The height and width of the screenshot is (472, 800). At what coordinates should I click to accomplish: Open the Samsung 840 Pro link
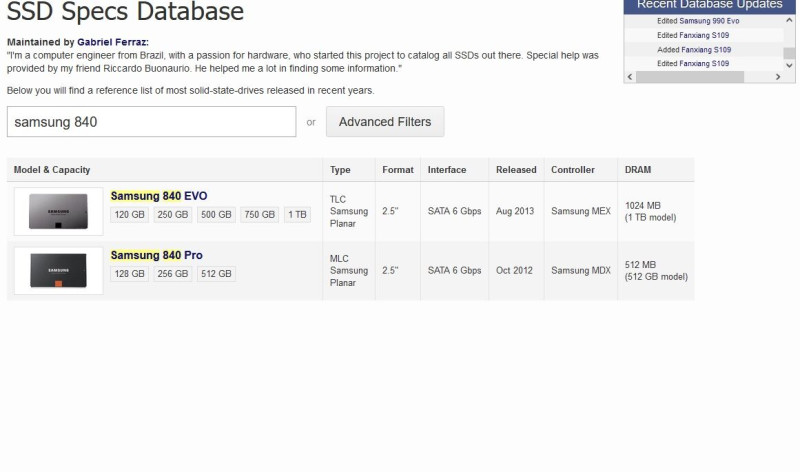tap(157, 255)
